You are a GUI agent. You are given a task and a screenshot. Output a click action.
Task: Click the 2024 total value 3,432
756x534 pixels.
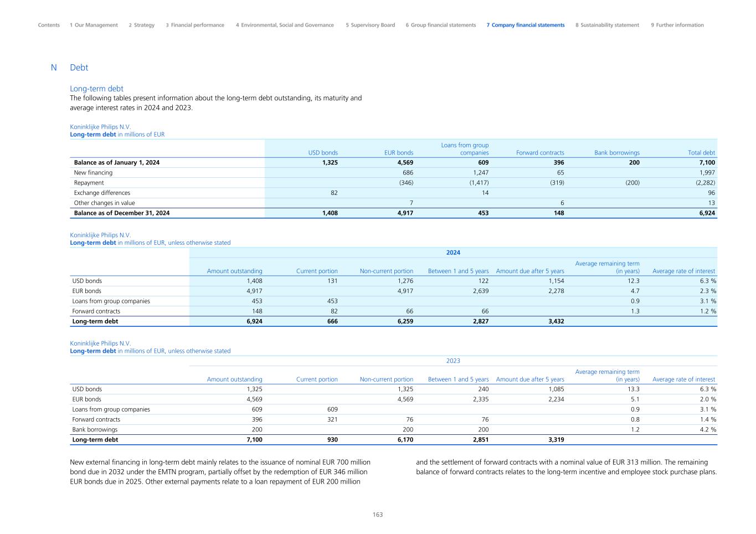pyautogui.click(x=556, y=321)
